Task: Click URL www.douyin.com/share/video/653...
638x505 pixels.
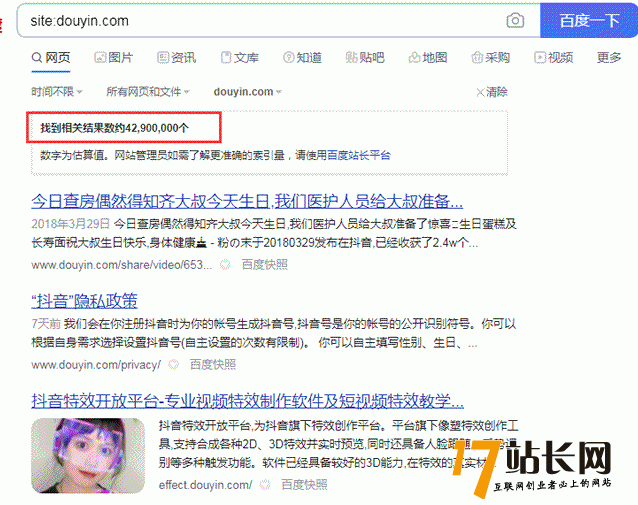Action: (122, 265)
